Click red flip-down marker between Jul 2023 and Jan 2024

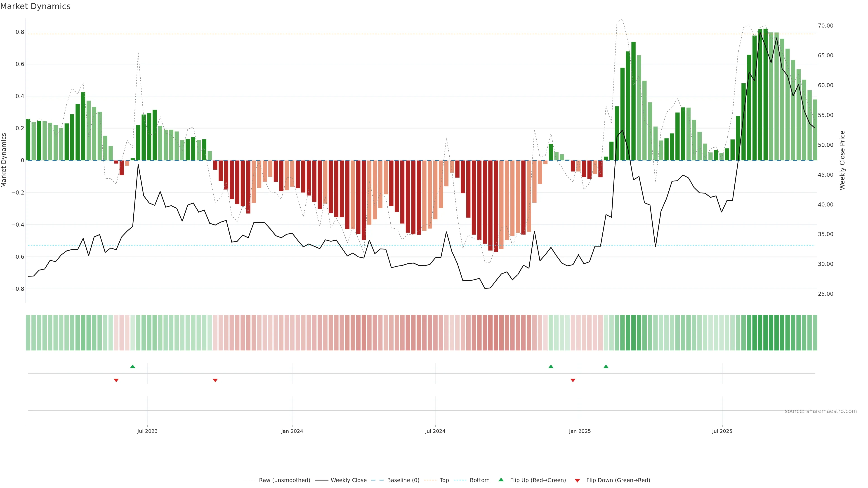coord(215,380)
